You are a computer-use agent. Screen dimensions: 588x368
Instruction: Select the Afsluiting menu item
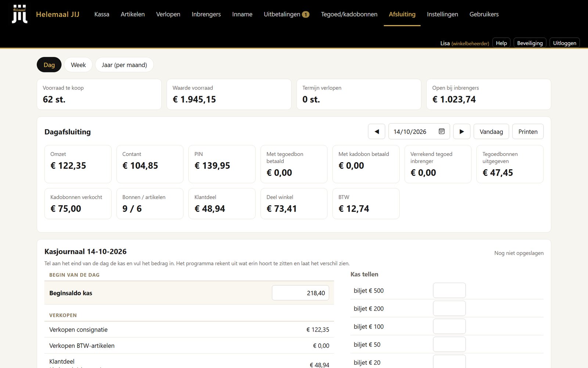coord(402,14)
